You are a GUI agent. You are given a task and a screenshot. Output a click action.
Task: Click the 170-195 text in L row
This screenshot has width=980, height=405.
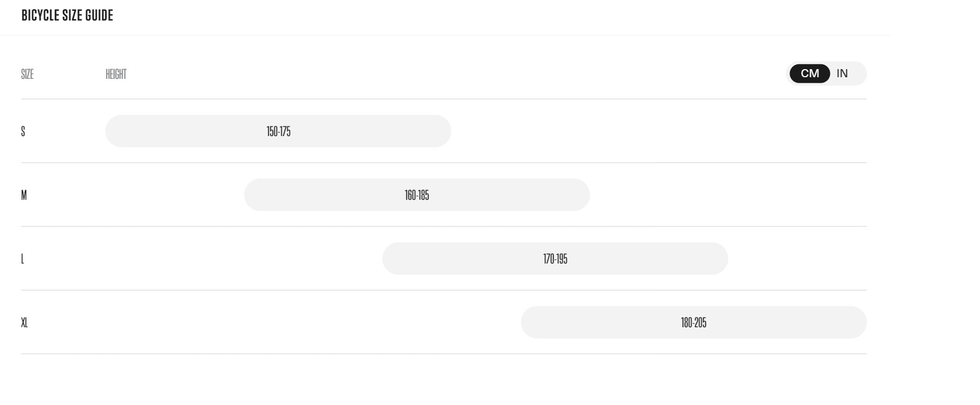click(555, 259)
